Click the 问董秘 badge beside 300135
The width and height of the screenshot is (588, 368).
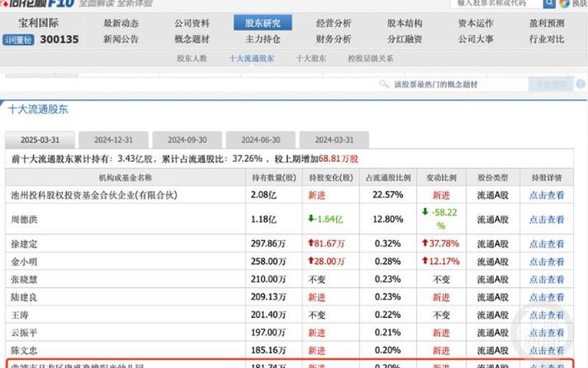[18, 40]
